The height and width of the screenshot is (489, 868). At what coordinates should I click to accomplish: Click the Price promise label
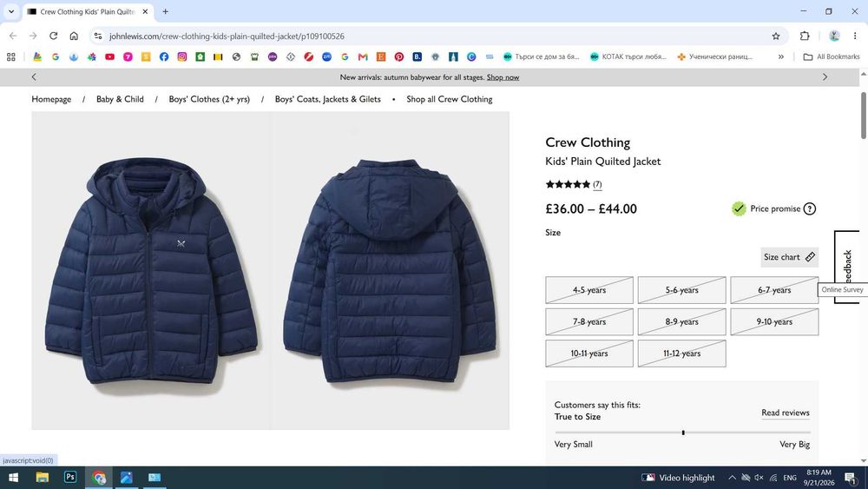point(775,208)
